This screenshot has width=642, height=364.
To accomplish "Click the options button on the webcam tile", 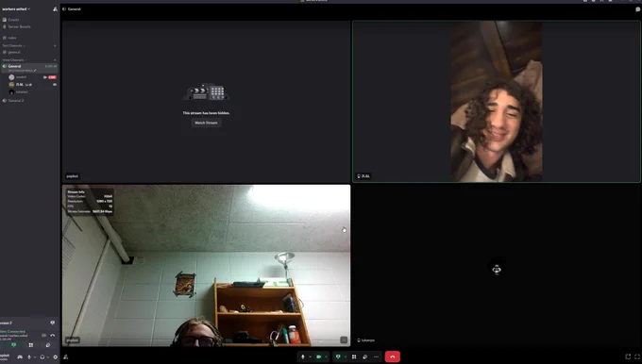I will click(x=344, y=340).
